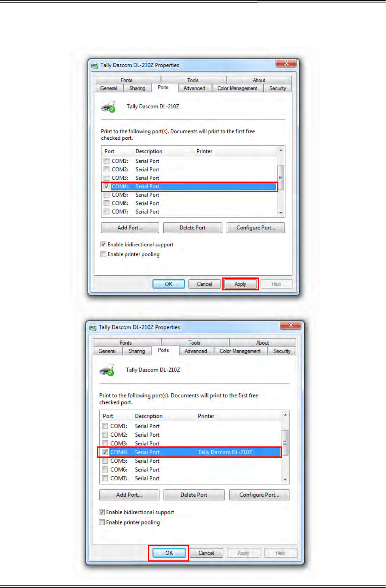Check COM2 port in upper dialog

pyautogui.click(x=106, y=169)
